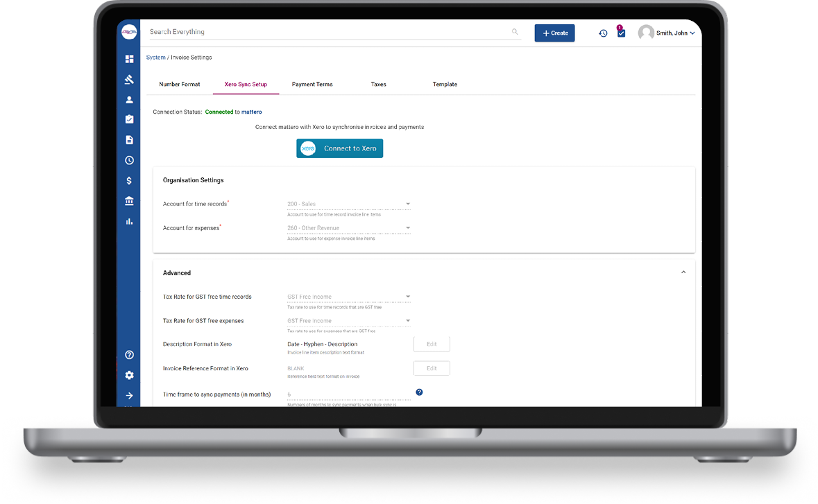This screenshot has height=504, width=818.
Task: Open Smith, John user menu
Action: [667, 33]
